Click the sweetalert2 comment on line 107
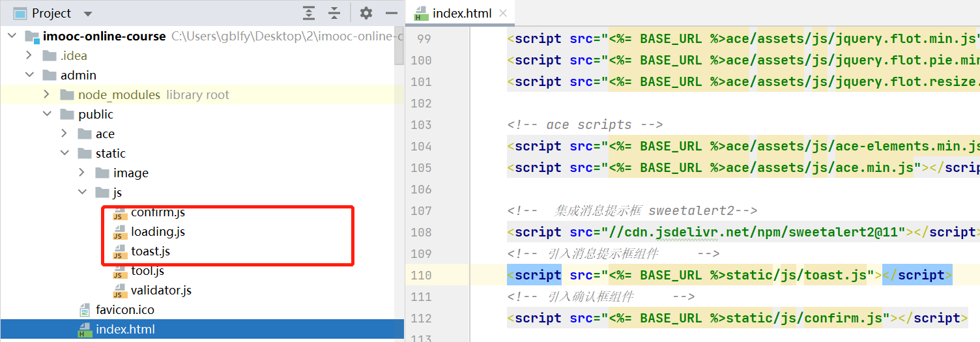This screenshot has width=980, height=342. tap(632, 210)
